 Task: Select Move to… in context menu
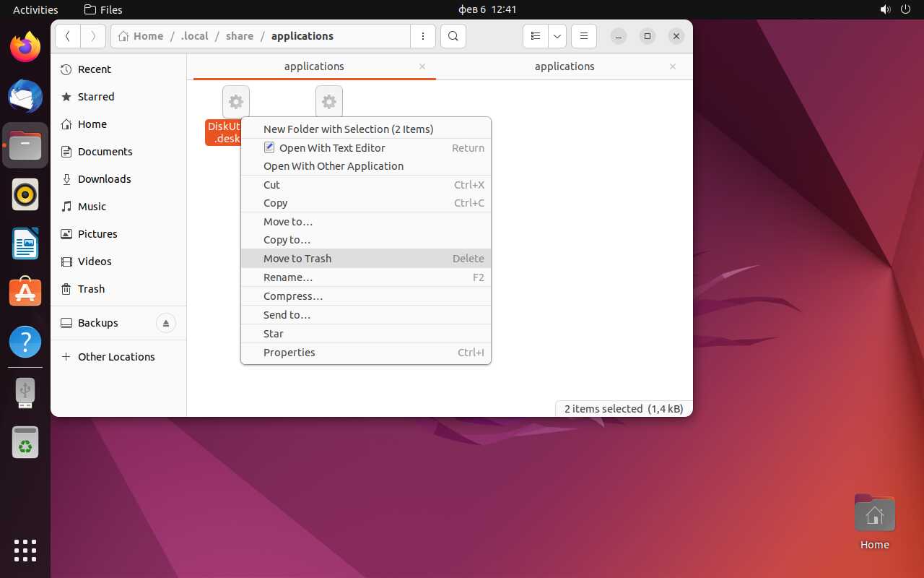(x=366, y=222)
